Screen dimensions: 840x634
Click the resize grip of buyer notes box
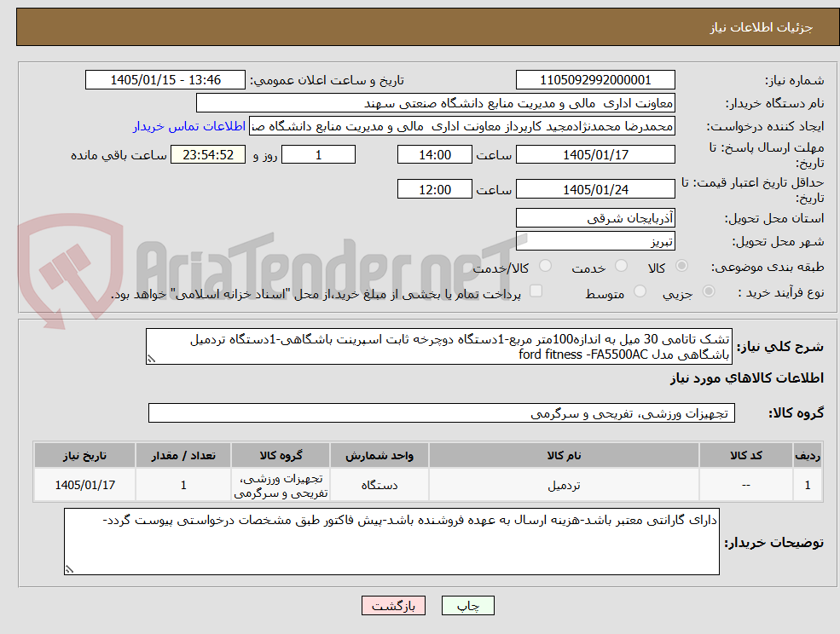click(69, 570)
